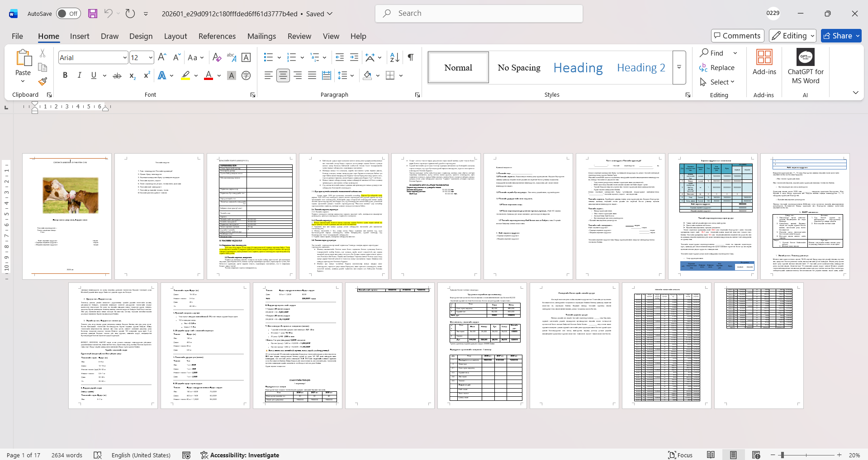868x460 pixels.
Task: Toggle strikethrough text formatting
Action: tap(117, 75)
